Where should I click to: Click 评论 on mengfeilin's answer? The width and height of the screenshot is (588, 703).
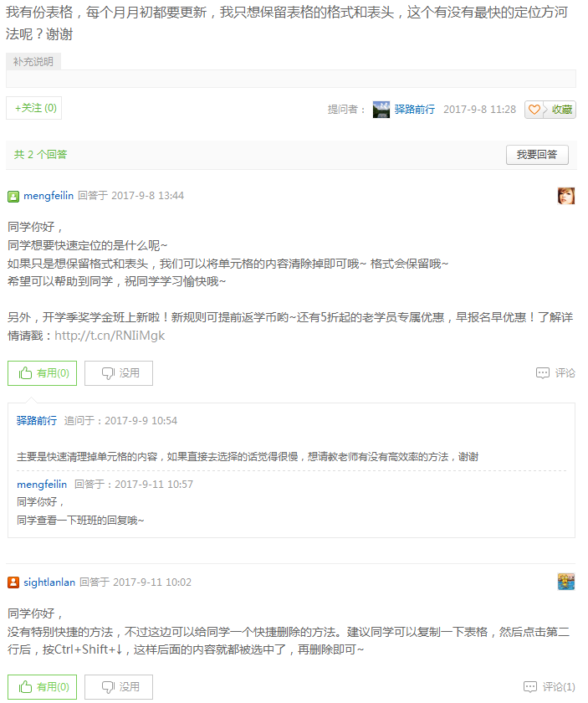point(565,373)
